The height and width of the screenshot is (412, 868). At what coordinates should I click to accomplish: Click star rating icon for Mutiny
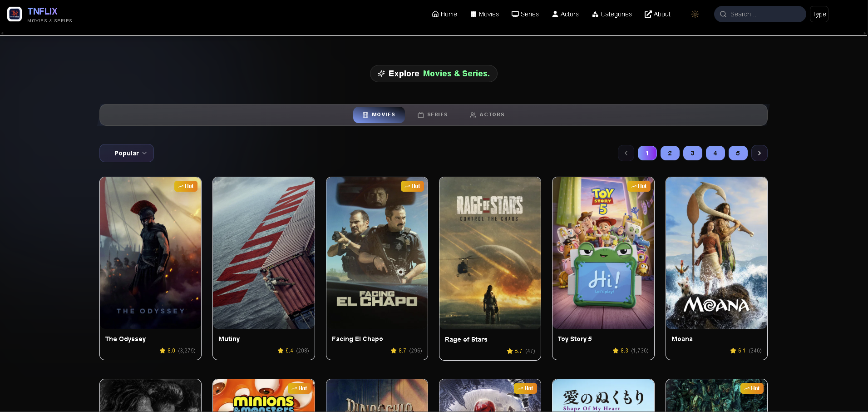[281, 351]
